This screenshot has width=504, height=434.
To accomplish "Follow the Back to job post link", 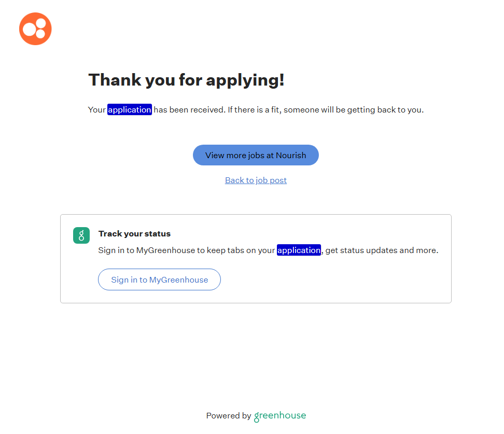I will [256, 180].
